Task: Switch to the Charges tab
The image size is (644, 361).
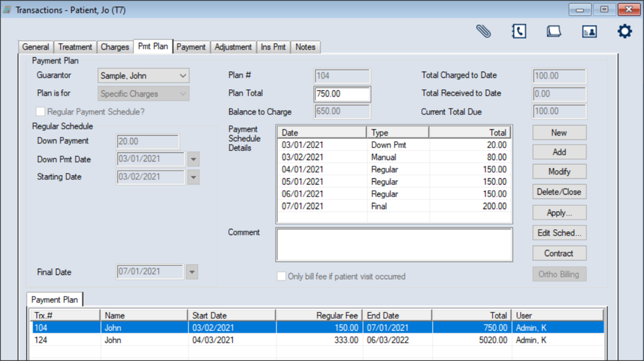Action: [115, 47]
